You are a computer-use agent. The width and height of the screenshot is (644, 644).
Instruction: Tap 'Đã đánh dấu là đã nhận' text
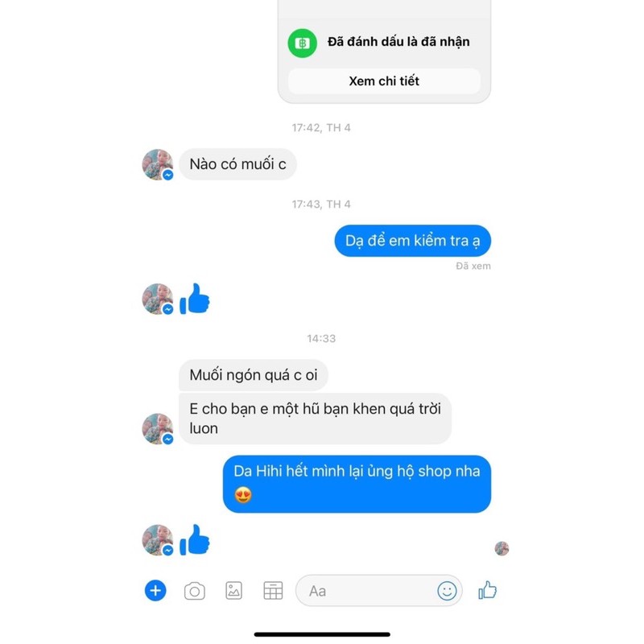(x=398, y=42)
